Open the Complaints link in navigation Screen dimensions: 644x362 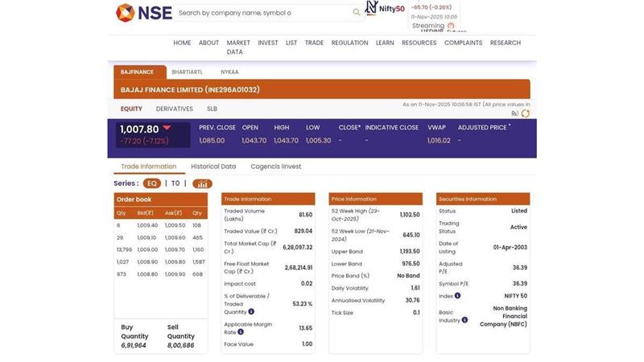coord(463,43)
